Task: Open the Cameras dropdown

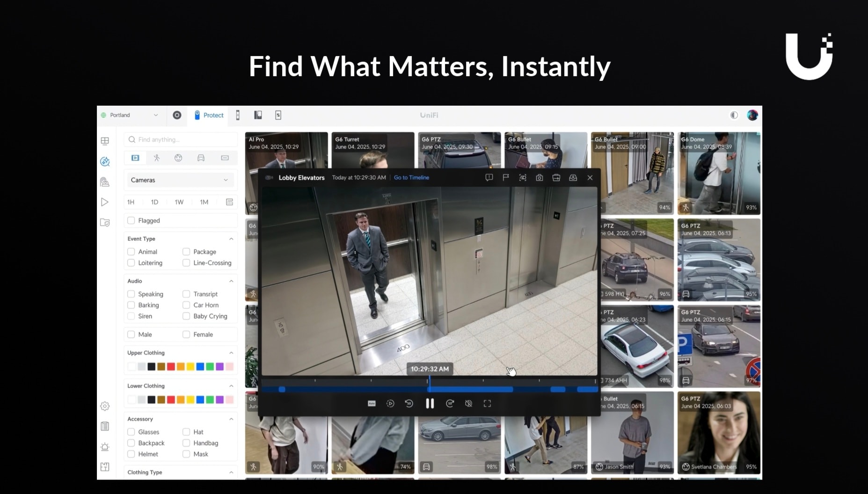Action: (180, 180)
